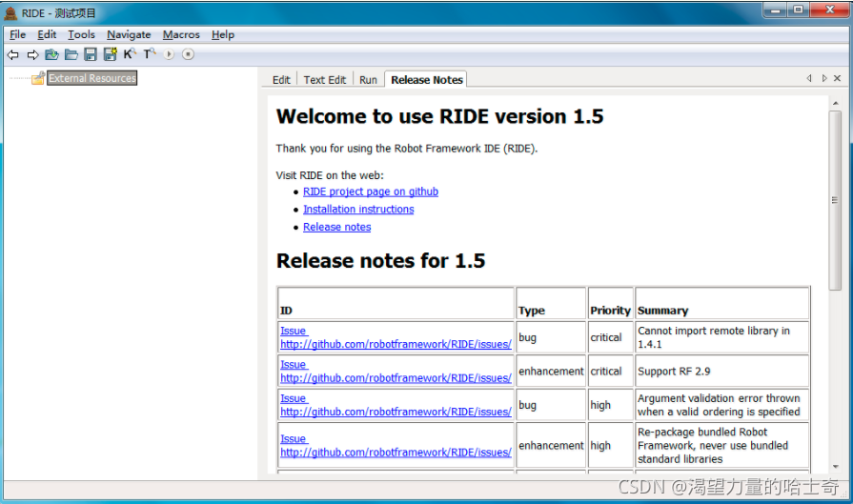Click the scrollbar down arrow
Image resolution: width=853 pixels, height=504 pixels.
[x=836, y=467]
